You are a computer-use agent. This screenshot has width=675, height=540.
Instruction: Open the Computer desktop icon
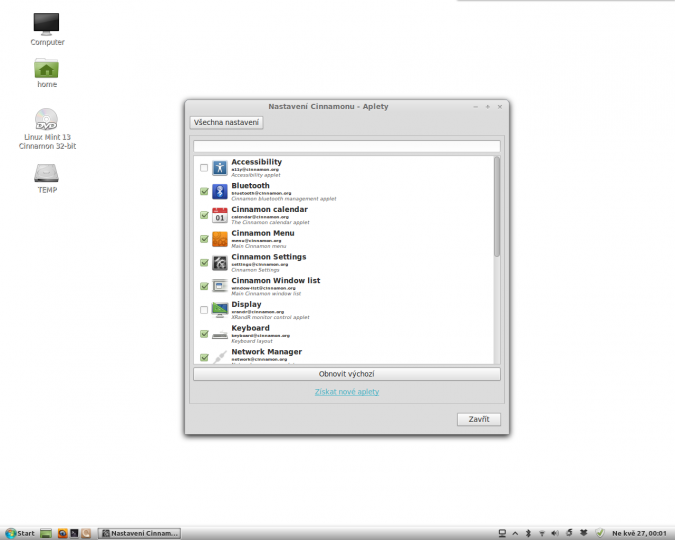(x=46, y=24)
